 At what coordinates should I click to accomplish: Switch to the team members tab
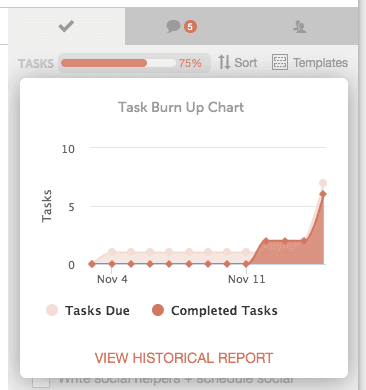tap(300, 26)
